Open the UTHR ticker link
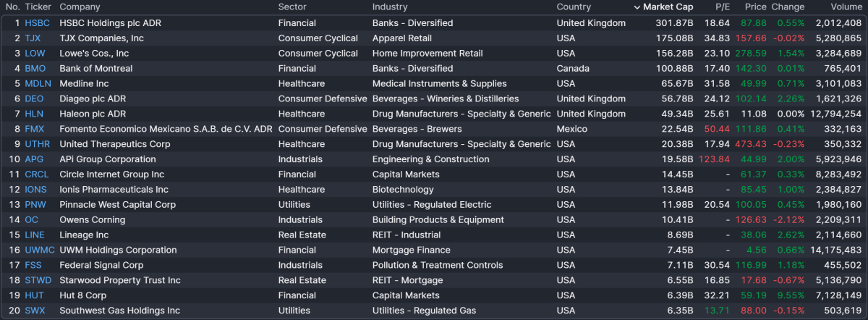This screenshot has height=320, width=868. [38, 144]
